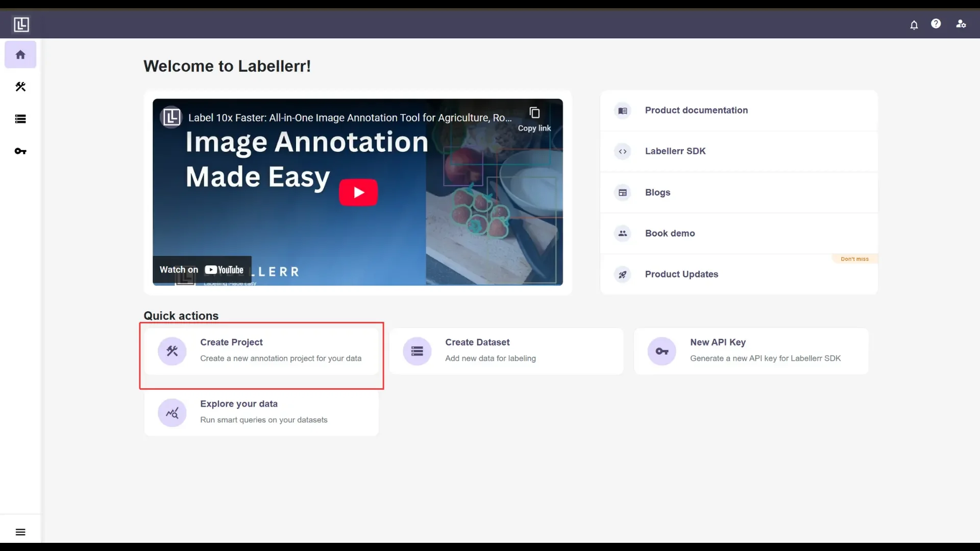
Task: Click the 'Don't miss' badge on Product Updates
Action: coord(854,259)
